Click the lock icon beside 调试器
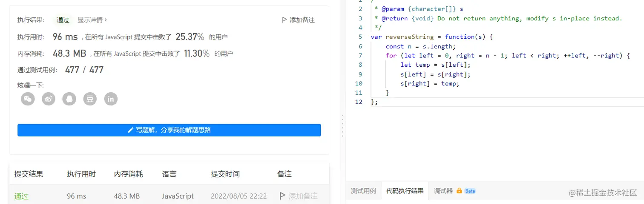 tap(459, 191)
